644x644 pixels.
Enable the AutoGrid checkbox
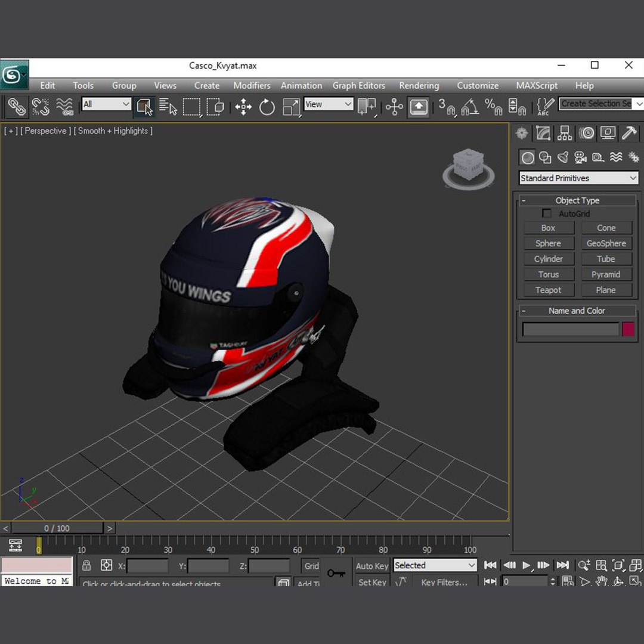(x=546, y=213)
